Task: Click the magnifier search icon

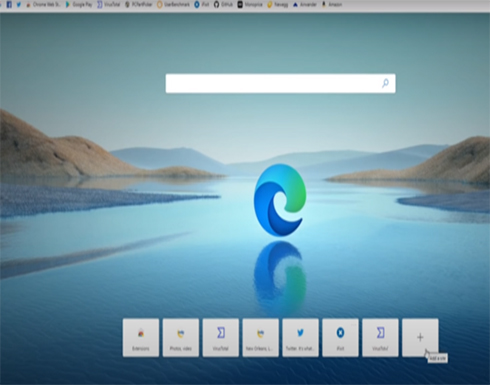Action: 385,83
